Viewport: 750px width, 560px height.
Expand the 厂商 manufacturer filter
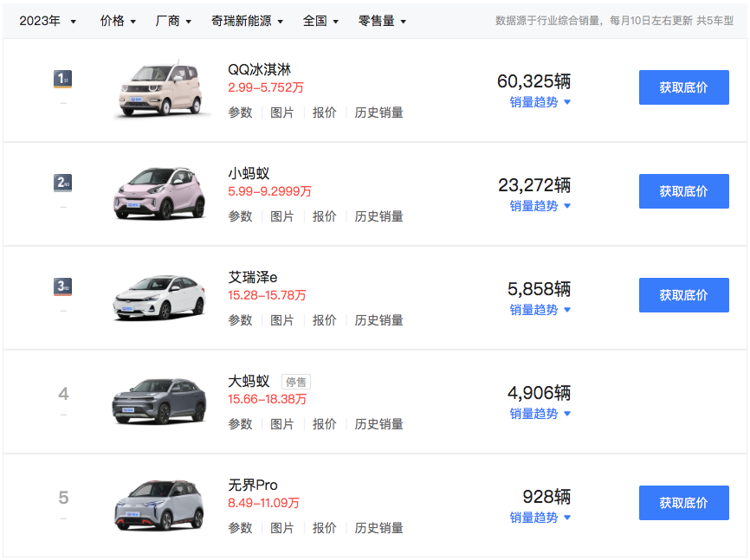(x=173, y=21)
